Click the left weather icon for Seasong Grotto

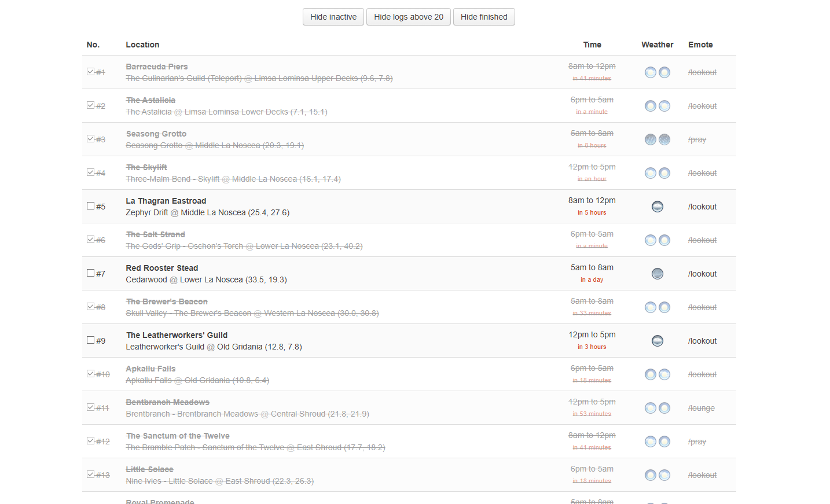click(651, 139)
